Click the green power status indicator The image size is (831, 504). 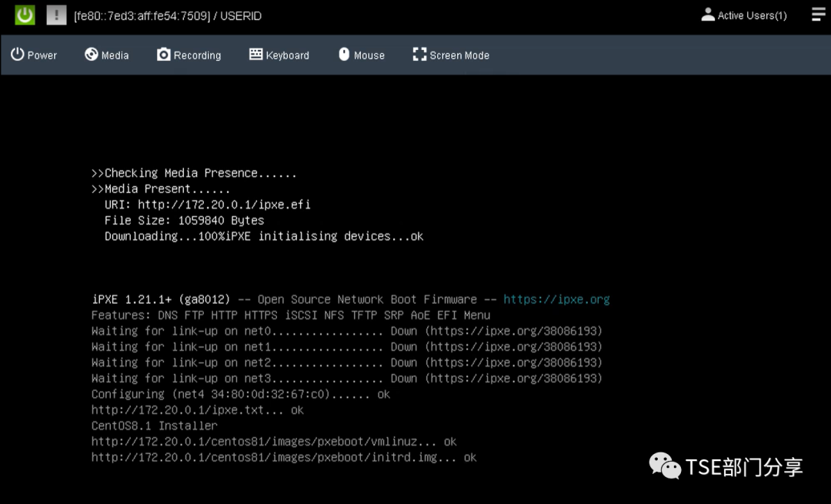coord(25,15)
